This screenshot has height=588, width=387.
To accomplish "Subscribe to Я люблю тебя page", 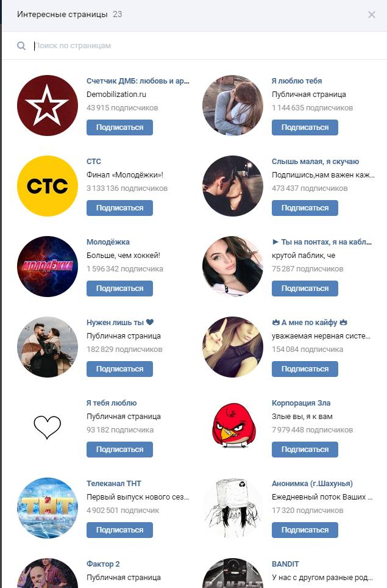I will [305, 127].
